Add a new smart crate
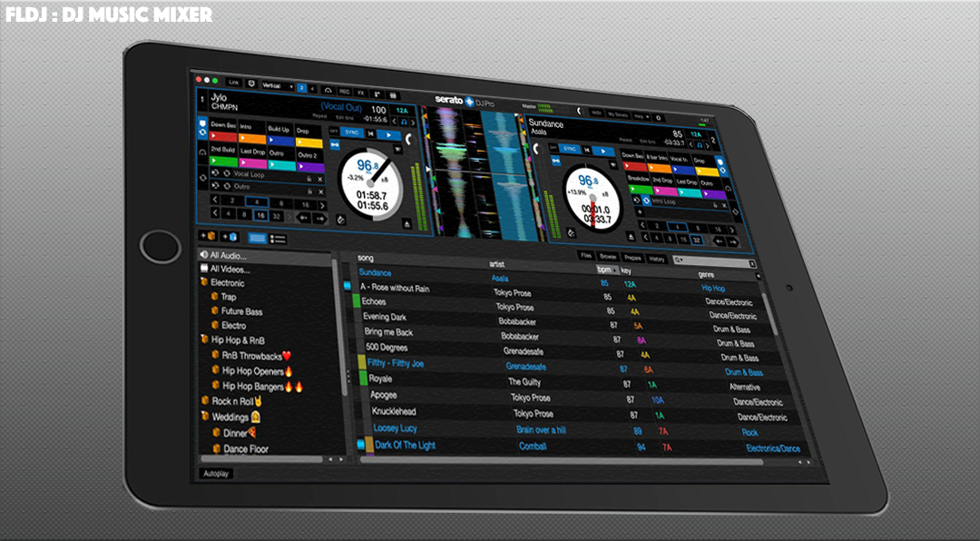The height and width of the screenshot is (541, 980). 230,237
